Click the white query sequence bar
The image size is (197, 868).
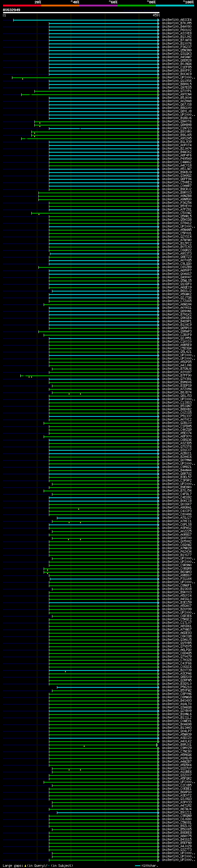pos(81,13)
